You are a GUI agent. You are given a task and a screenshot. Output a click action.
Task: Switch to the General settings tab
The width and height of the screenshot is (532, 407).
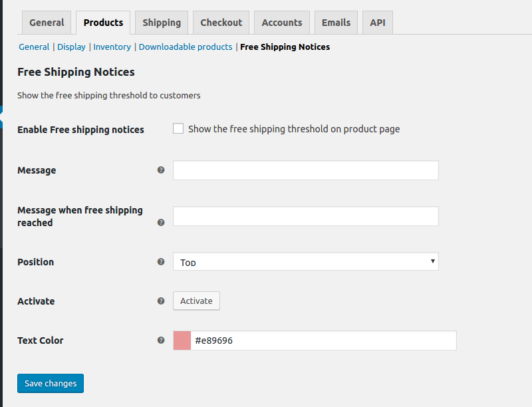pyautogui.click(x=47, y=23)
